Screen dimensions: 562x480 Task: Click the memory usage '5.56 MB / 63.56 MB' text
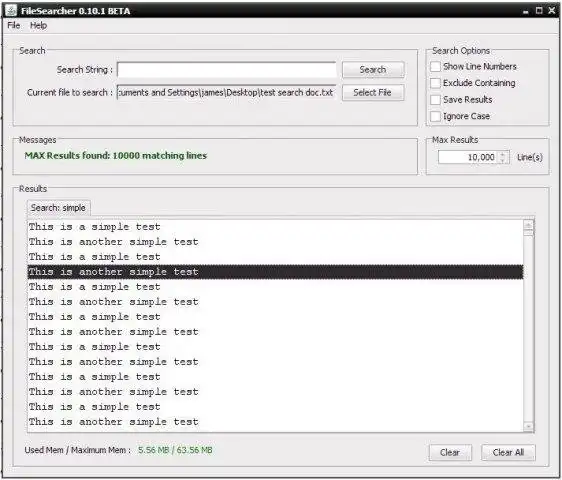[x=175, y=450]
